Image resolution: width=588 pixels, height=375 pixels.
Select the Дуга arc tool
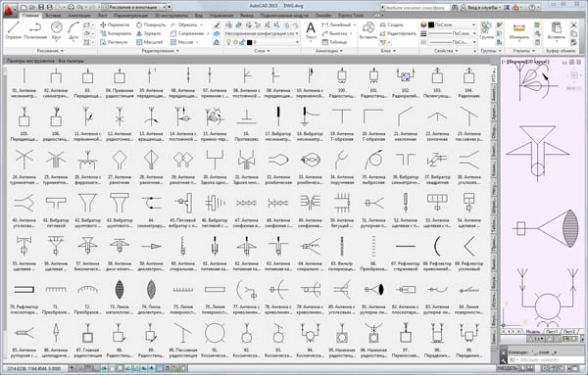[73, 30]
